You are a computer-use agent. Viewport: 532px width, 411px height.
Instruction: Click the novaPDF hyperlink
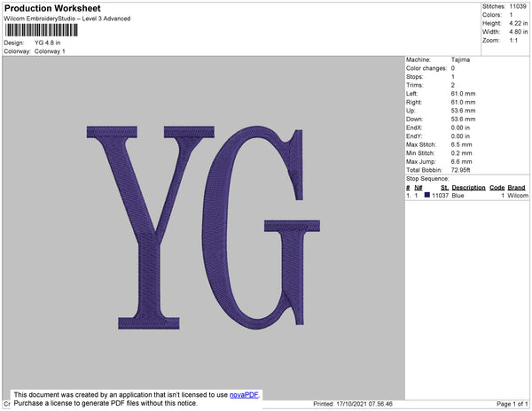(244, 395)
